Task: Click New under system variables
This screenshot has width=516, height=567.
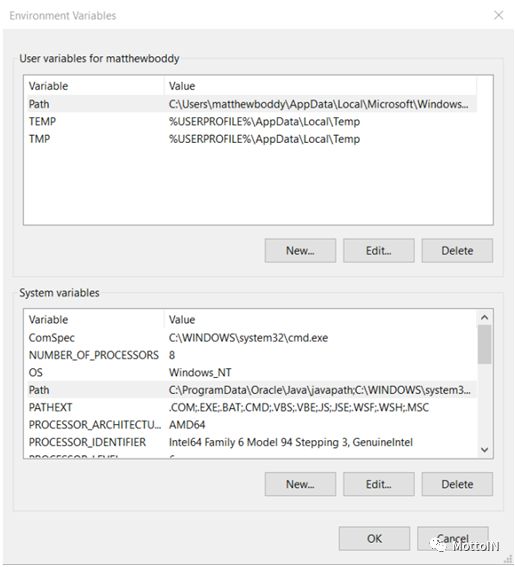Action: point(300,484)
